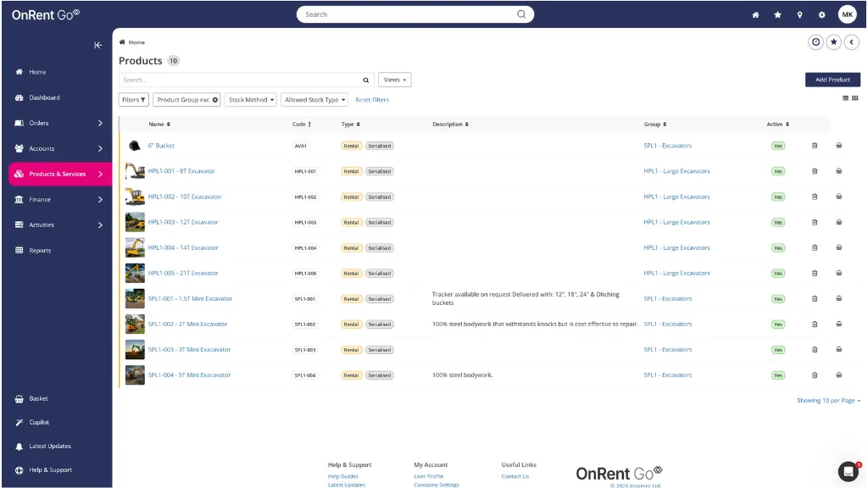868x488 pixels.
Task: Add SPL1-004 5T Mini Excavator to basket
Action: click(x=839, y=374)
